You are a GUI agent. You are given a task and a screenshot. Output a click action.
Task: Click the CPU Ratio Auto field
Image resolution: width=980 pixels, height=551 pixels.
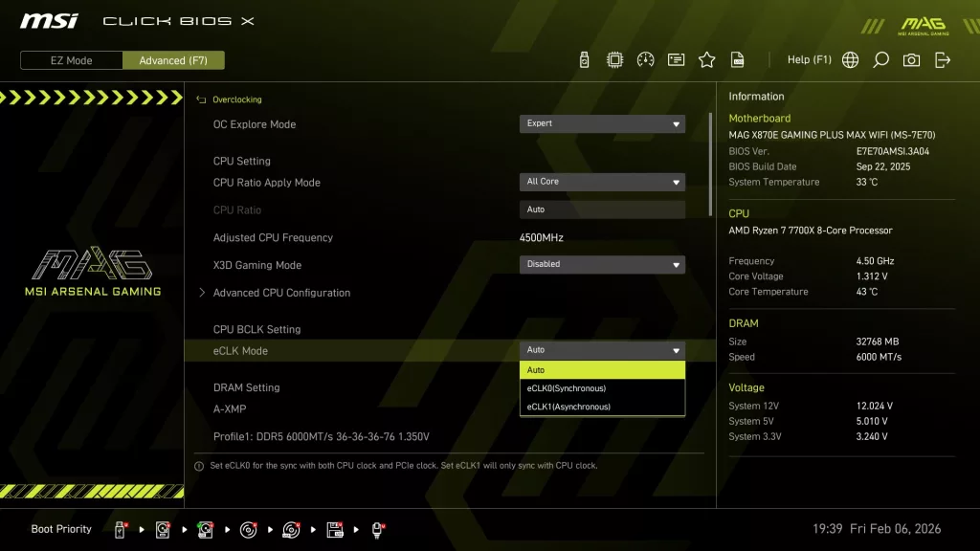602,209
